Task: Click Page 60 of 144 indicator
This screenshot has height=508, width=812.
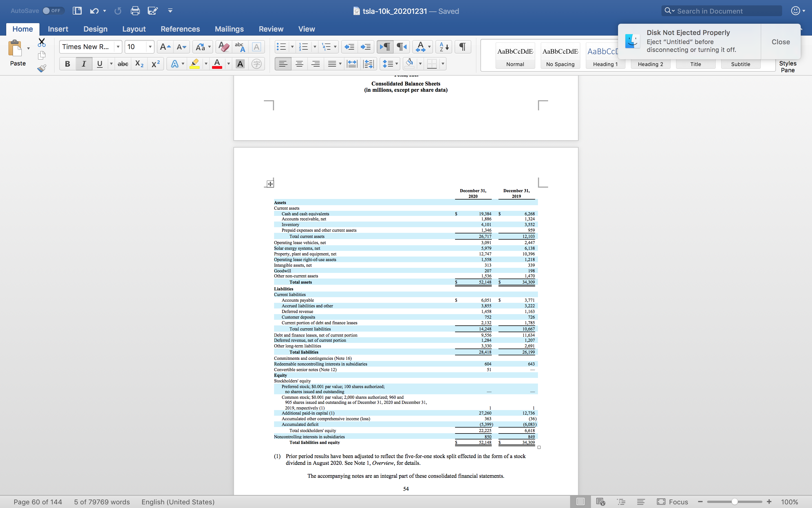Action: point(37,502)
